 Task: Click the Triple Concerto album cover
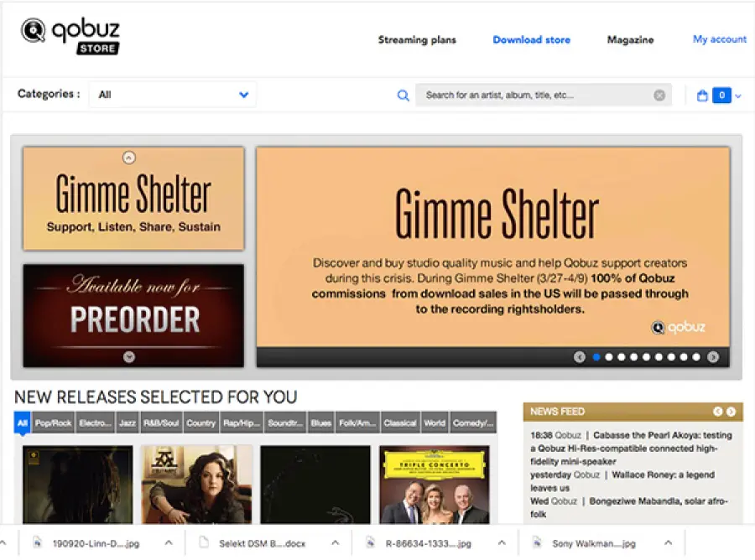pos(434,485)
